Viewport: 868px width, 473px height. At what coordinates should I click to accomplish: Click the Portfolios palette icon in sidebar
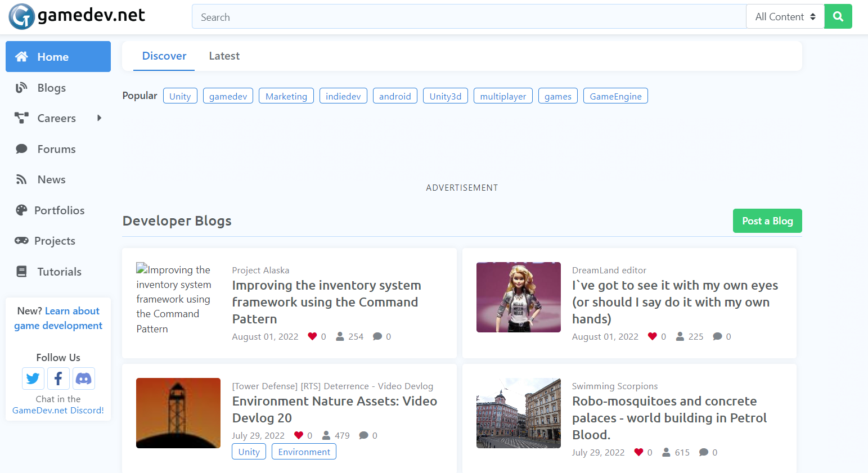point(21,210)
